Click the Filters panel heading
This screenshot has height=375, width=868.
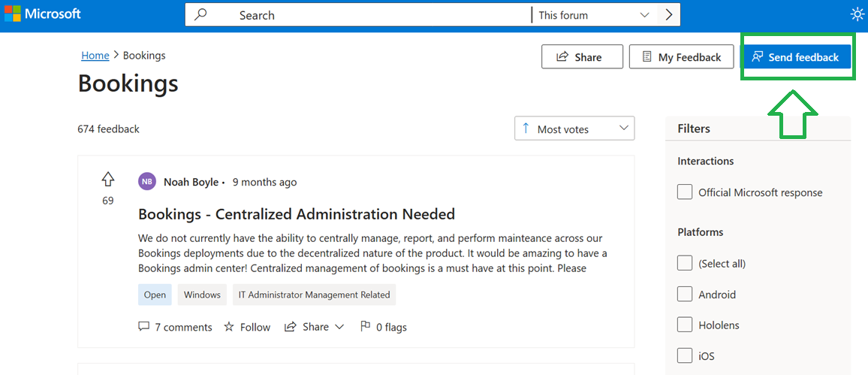click(694, 129)
